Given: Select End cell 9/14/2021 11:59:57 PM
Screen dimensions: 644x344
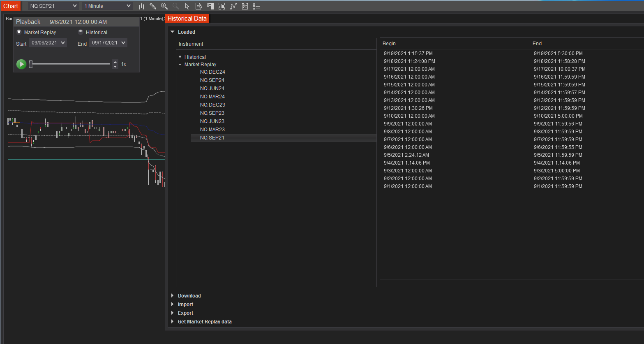Looking at the screenshot, I should coord(559,93).
